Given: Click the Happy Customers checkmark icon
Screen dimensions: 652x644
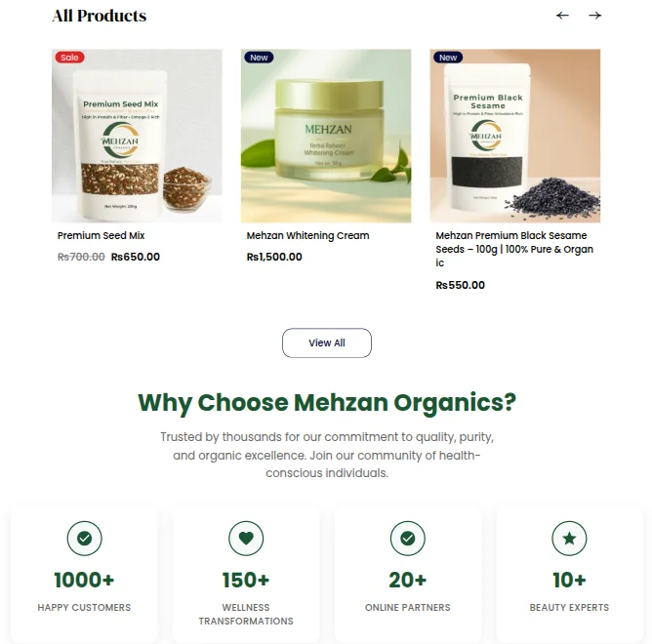Looking at the screenshot, I should [84, 538].
